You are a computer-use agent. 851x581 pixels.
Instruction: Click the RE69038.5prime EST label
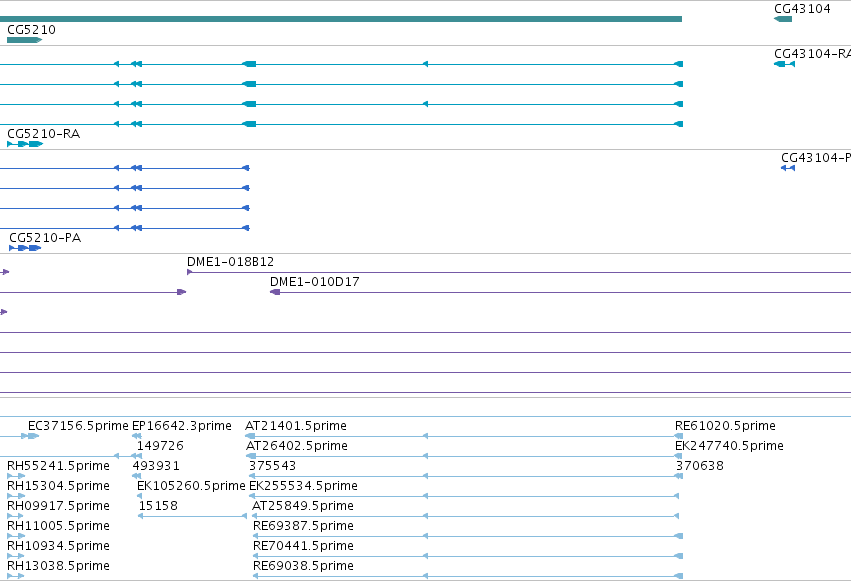[x=303, y=566]
